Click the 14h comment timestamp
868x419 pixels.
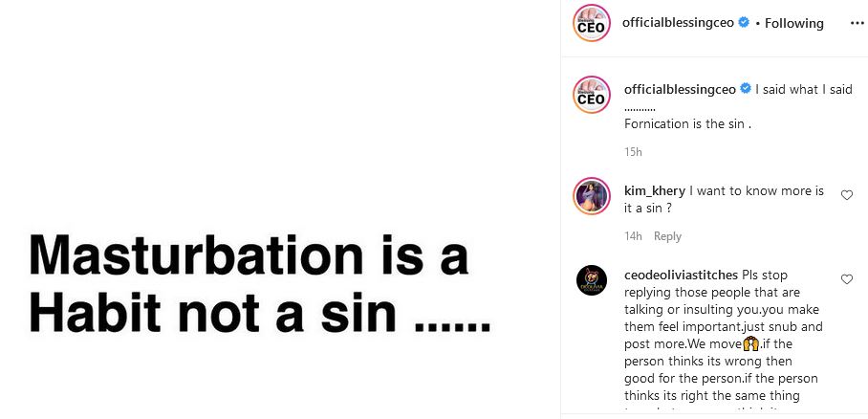(x=633, y=236)
